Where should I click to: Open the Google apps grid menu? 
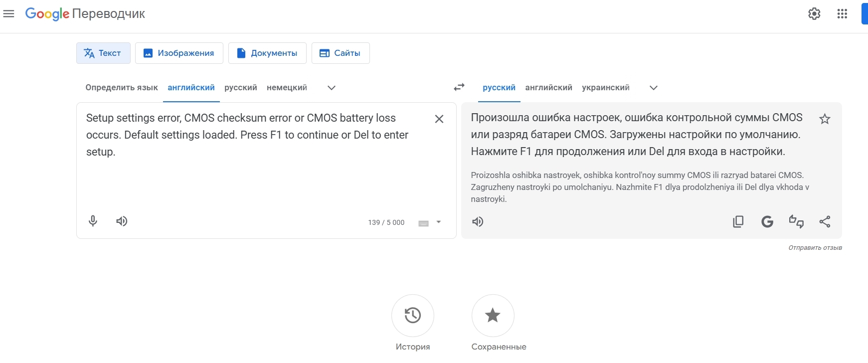[842, 14]
